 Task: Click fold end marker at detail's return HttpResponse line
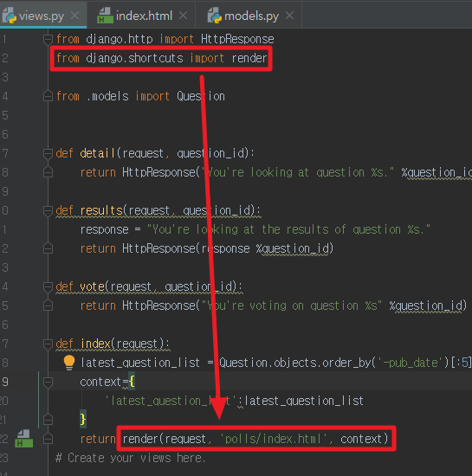pyautogui.click(x=48, y=172)
